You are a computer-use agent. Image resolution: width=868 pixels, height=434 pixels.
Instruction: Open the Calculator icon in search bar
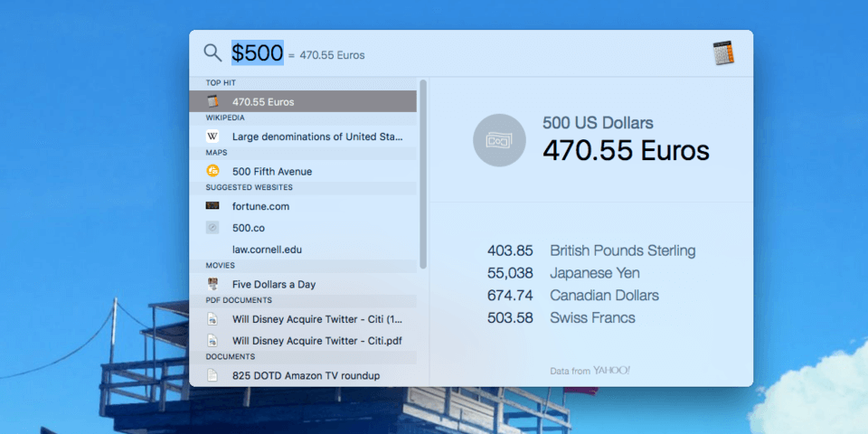723,53
